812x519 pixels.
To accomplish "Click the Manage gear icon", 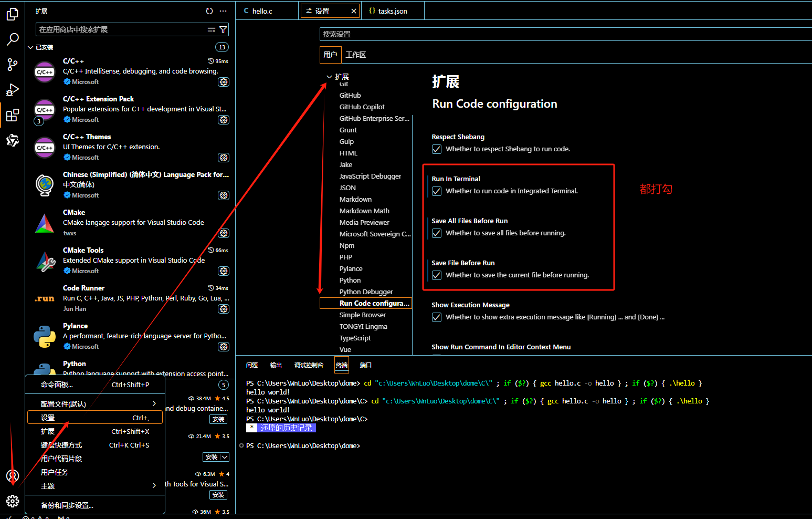I will click(x=13, y=501).
